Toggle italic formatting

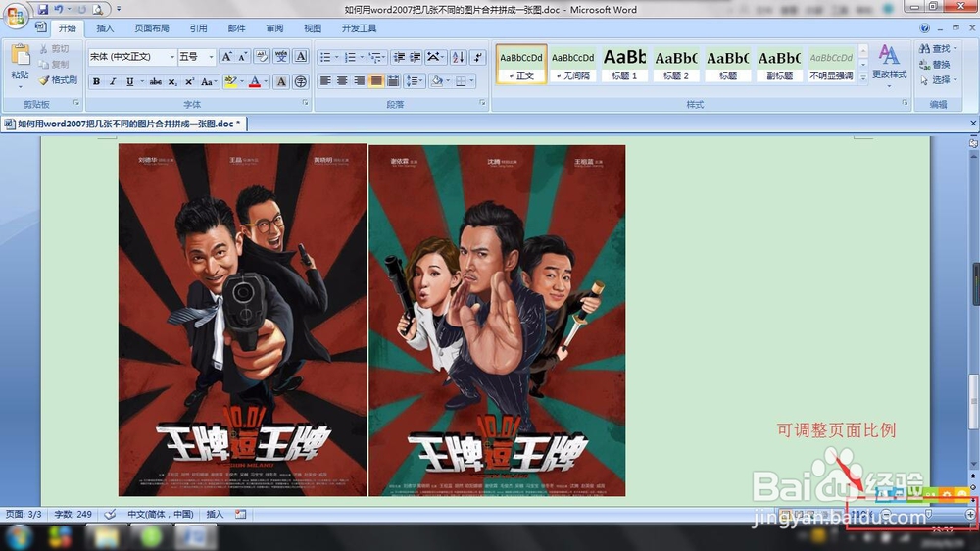click(x=113, y=82)
